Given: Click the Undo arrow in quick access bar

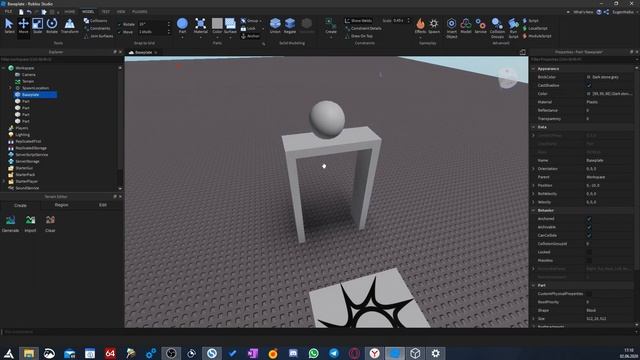Looking at the screenshot, I should [29, 12].
